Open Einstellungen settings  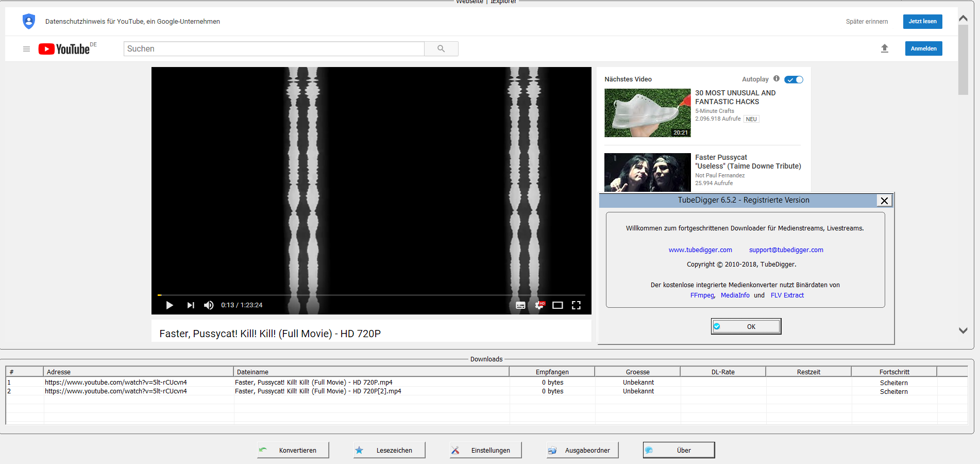[x=486, y=450]
